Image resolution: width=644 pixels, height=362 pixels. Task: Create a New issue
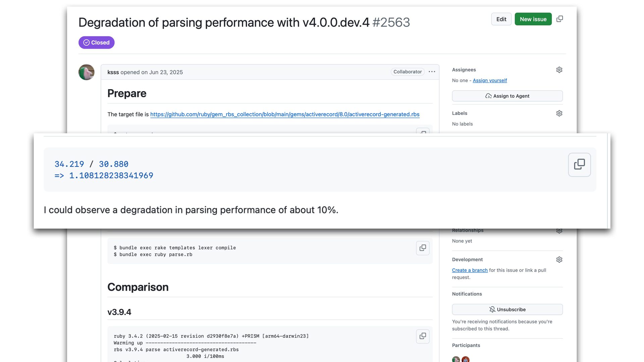[533, 19]
